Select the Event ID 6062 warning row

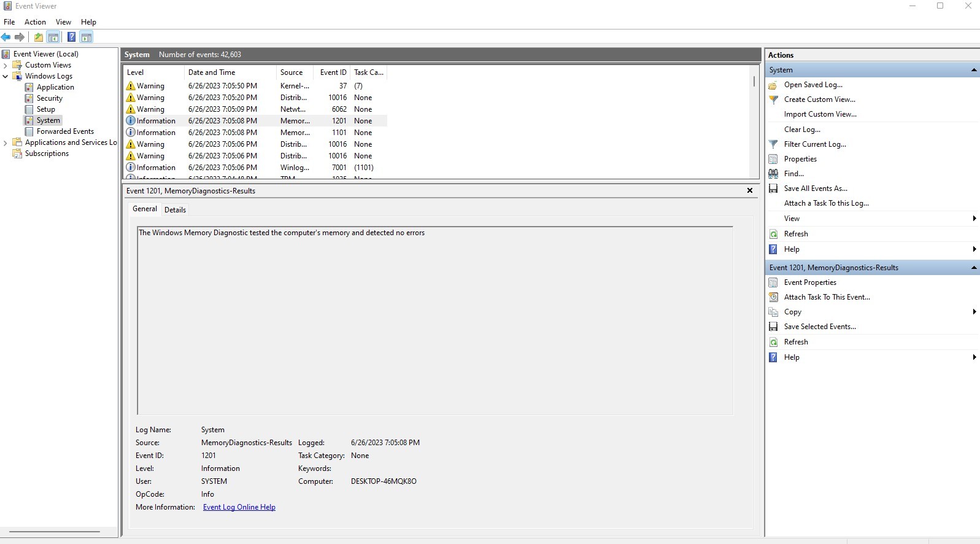coord(255,109)
